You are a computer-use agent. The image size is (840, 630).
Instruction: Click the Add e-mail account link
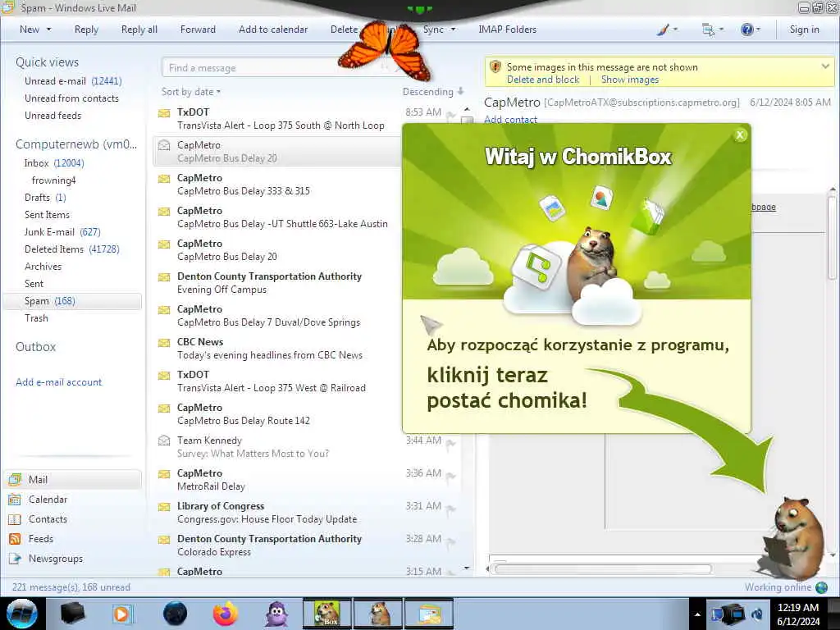[x=58, y=382]
